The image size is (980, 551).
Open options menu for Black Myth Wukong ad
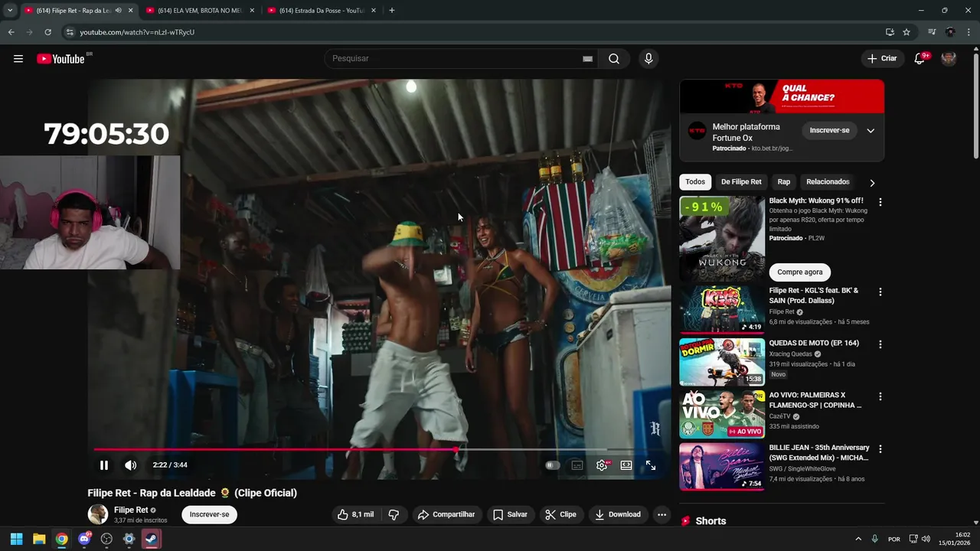tap(880, 202)
